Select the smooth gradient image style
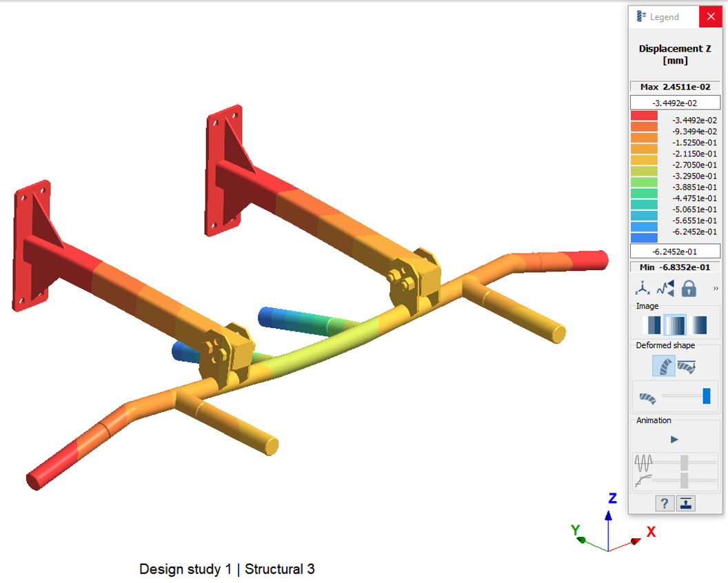The image size is (728, 583). 698,325
